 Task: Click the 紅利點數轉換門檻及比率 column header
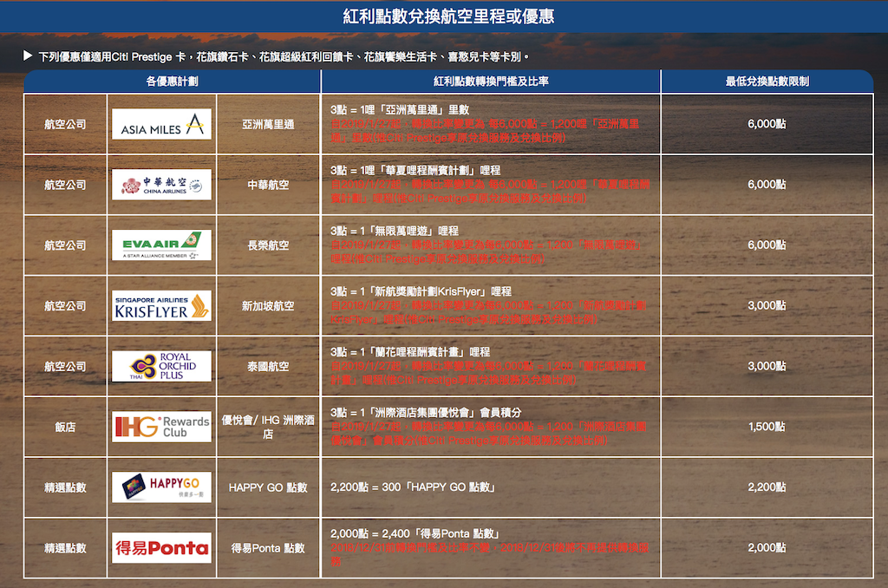491,82
